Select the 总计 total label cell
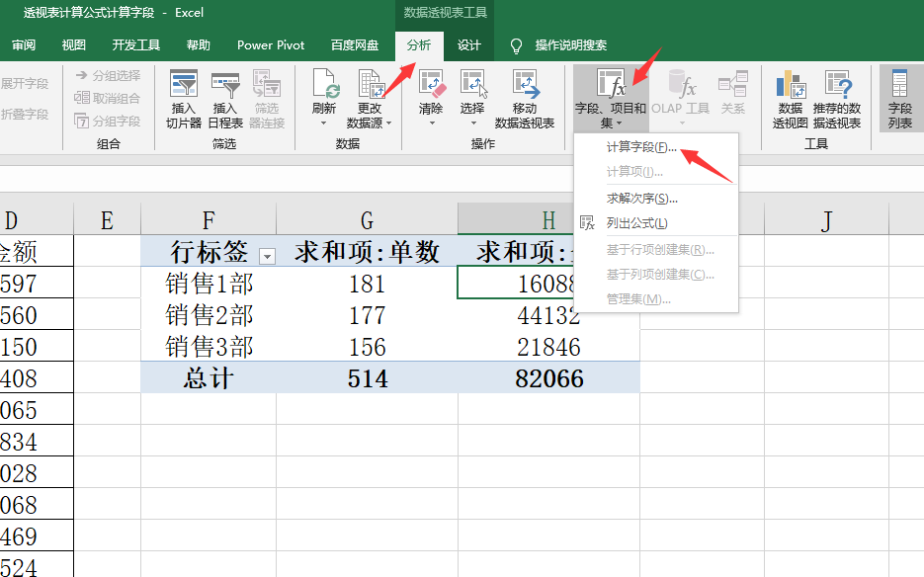This screenshot has width=924, height=577. [x=209, y=377]
